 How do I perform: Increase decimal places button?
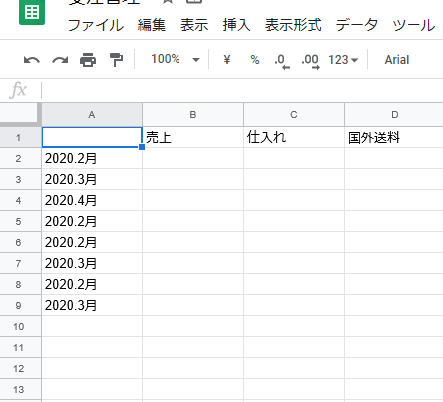311,61
